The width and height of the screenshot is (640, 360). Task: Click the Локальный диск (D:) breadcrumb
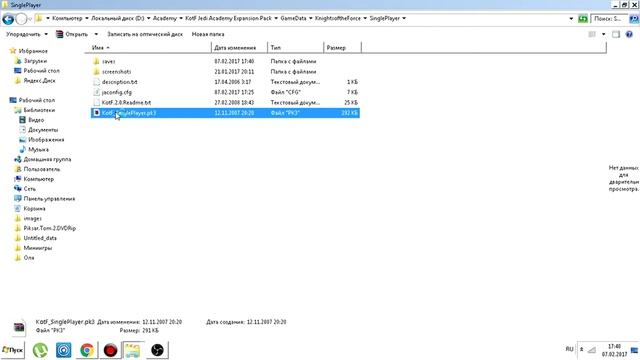[x=118, y=18]
